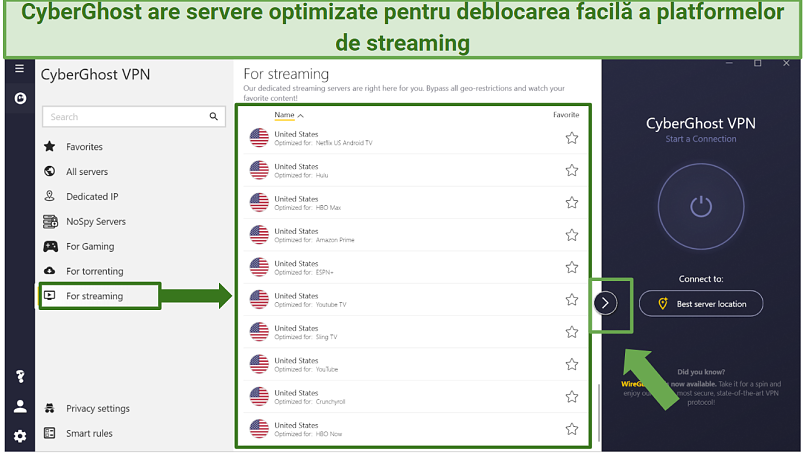Open the help question mark icon

click(20, 377)
